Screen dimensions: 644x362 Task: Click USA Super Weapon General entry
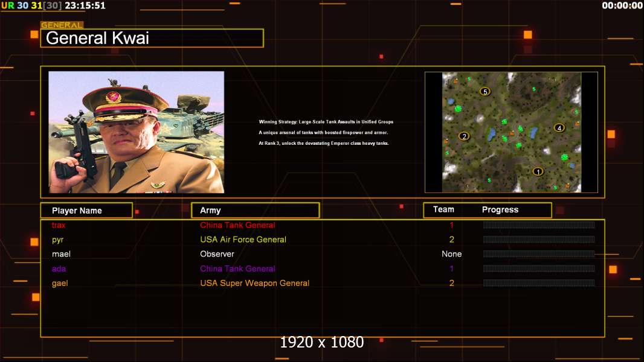click(255, 283)
